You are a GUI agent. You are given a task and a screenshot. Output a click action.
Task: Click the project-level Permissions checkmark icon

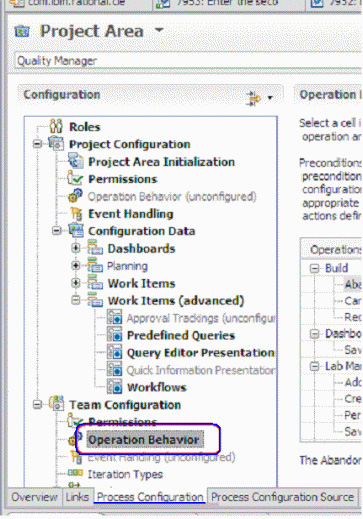[x=75, y=178]
